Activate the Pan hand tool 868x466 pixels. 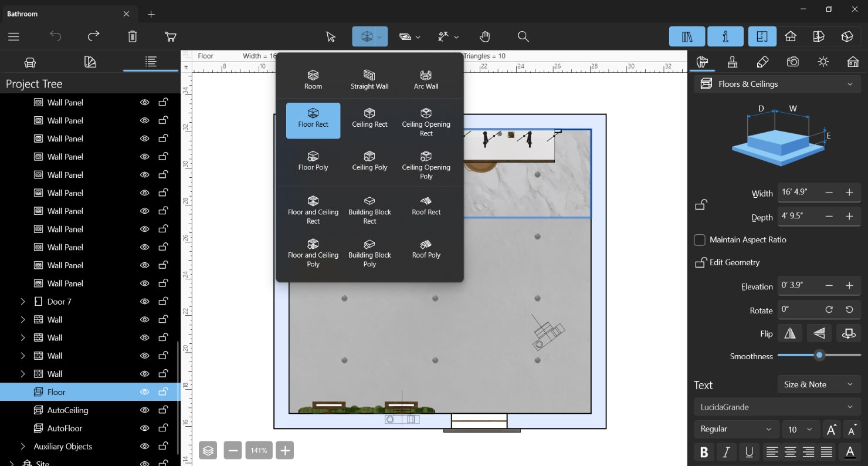pyautogui.click(x=485, y=36)
